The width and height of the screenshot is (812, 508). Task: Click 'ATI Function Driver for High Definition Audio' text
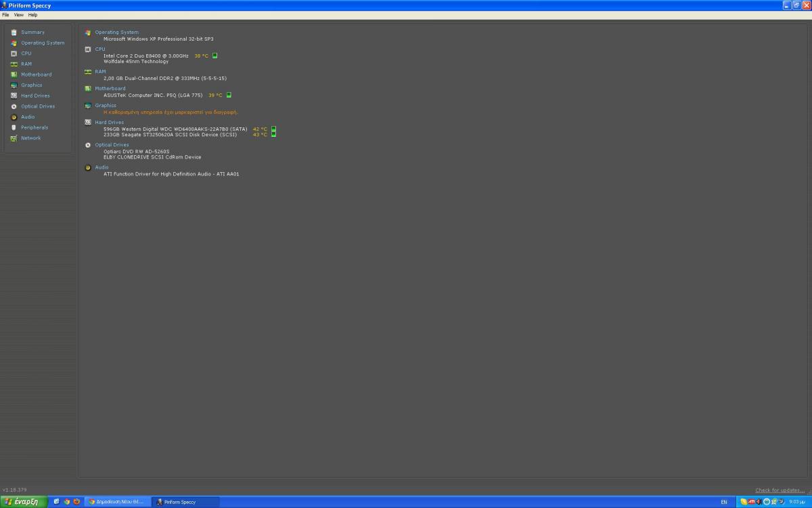[171, 173]
